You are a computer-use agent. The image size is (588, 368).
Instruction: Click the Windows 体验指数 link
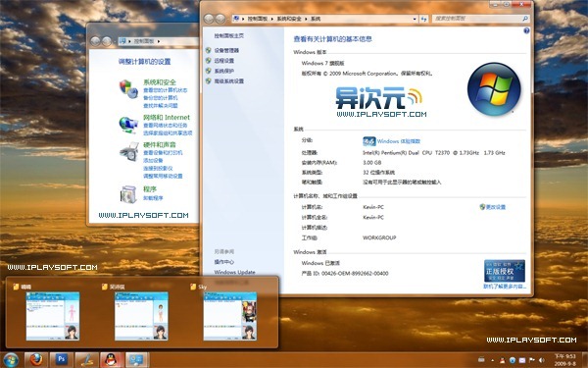399,141
